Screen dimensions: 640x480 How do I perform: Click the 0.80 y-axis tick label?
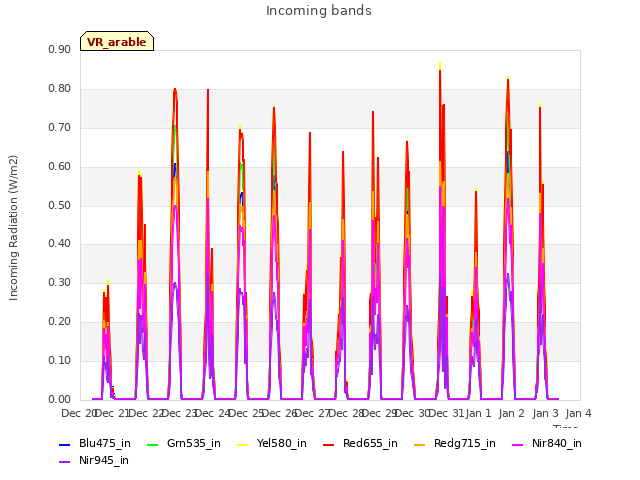pos(60,89)
